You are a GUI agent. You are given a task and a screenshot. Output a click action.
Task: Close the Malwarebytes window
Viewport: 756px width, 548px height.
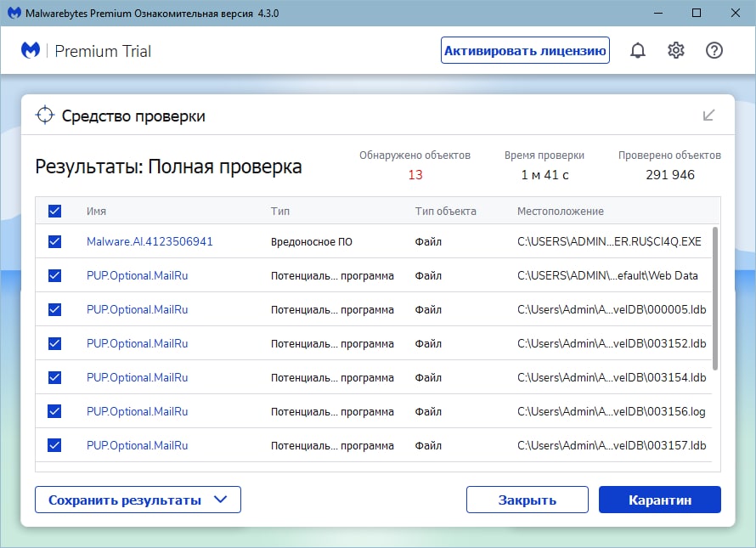(x=736, y=13)
